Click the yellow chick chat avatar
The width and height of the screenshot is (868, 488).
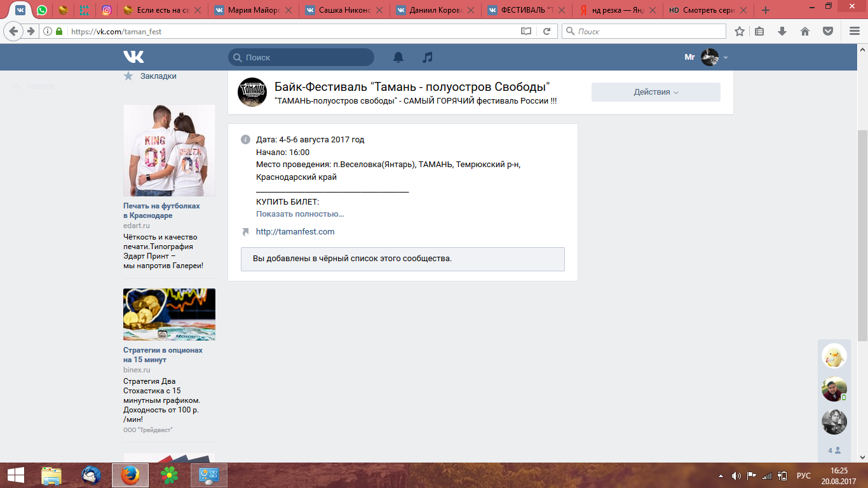[x=834, y=356]
